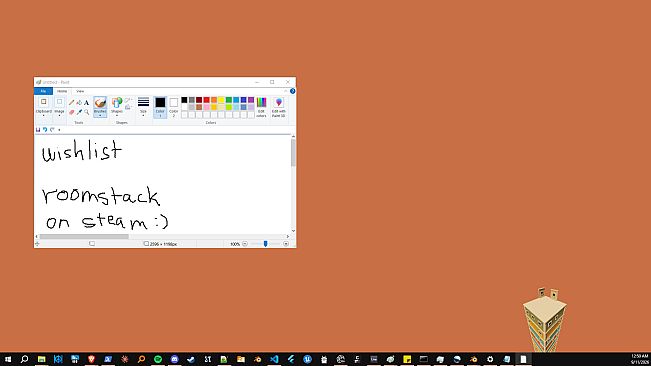651x366 pixels.
Task: Click the Roomstack tower on desktop
Action: [545, 320]
